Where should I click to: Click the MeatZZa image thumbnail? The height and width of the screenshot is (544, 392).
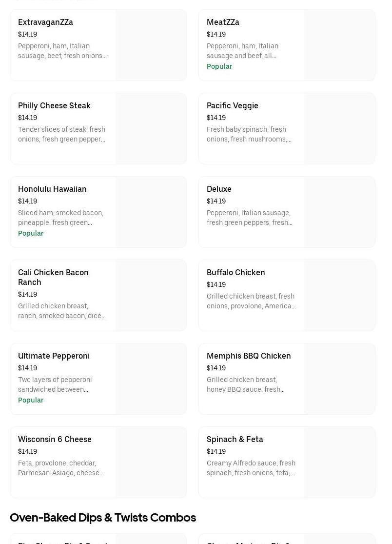(339, 45)
